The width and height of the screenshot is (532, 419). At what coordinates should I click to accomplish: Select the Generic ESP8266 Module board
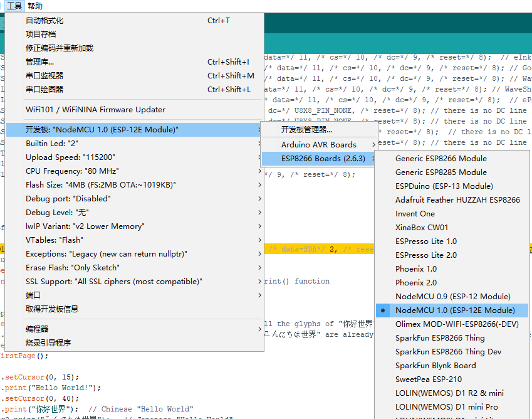437,158
